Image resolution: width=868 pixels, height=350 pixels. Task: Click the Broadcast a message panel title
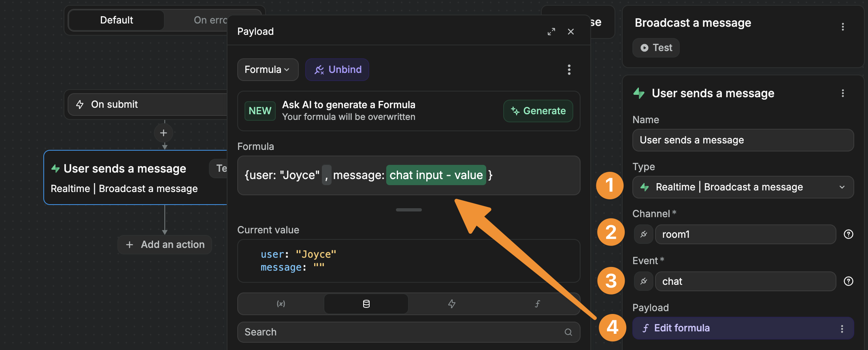coord(693,23)
